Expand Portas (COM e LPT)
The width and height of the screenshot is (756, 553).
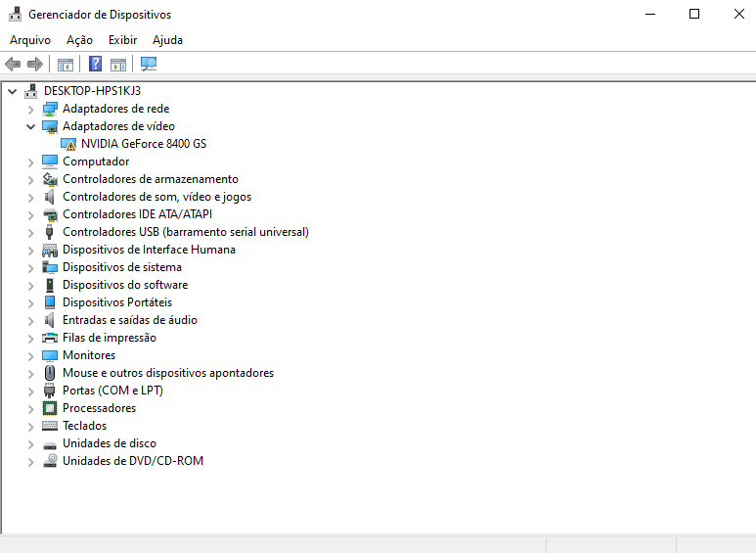tap(31, 392)
